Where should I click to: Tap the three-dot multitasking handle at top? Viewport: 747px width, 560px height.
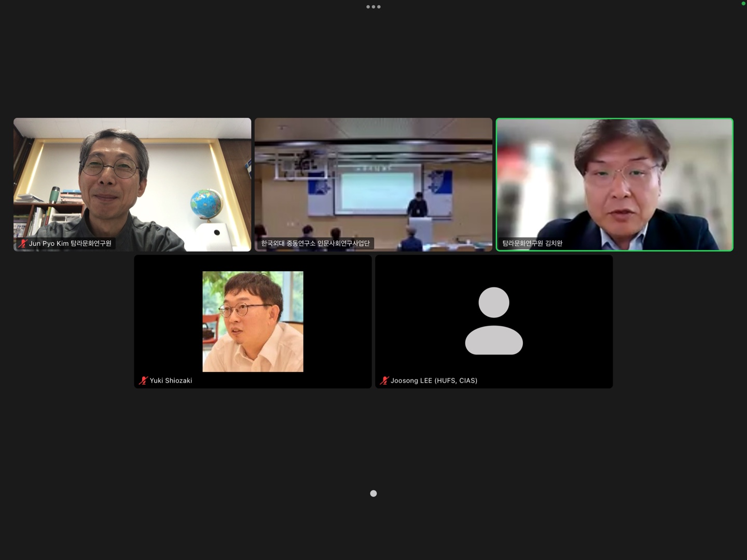pos(374,7)
